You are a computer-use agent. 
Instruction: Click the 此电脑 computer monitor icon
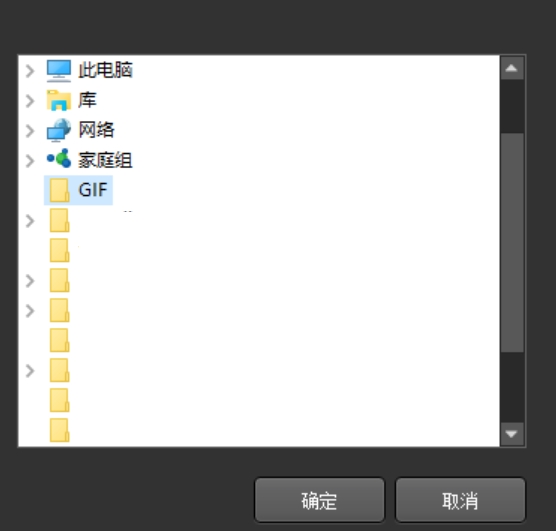(x=59, y=70)
